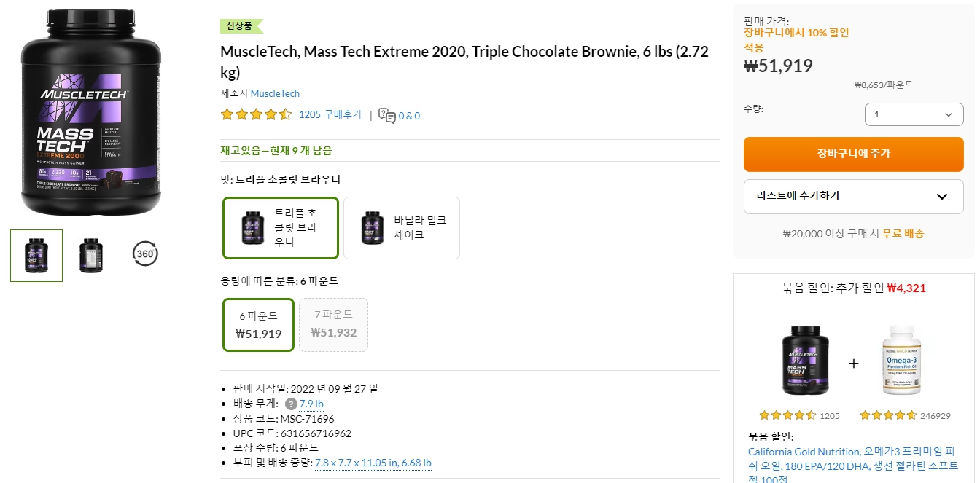
Task: Open the MuscleTech manufacturer page
Action: point(275,93)
